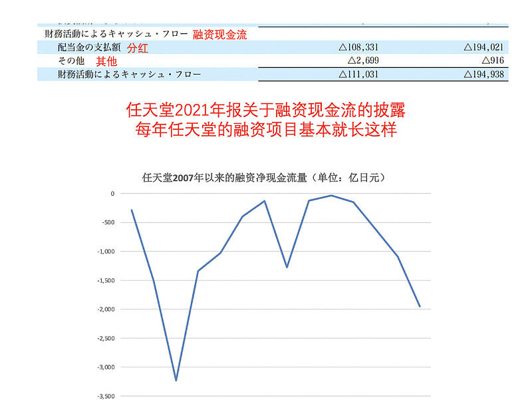
Task: Click the y-axis label -1,500
Action: (106, 280)
